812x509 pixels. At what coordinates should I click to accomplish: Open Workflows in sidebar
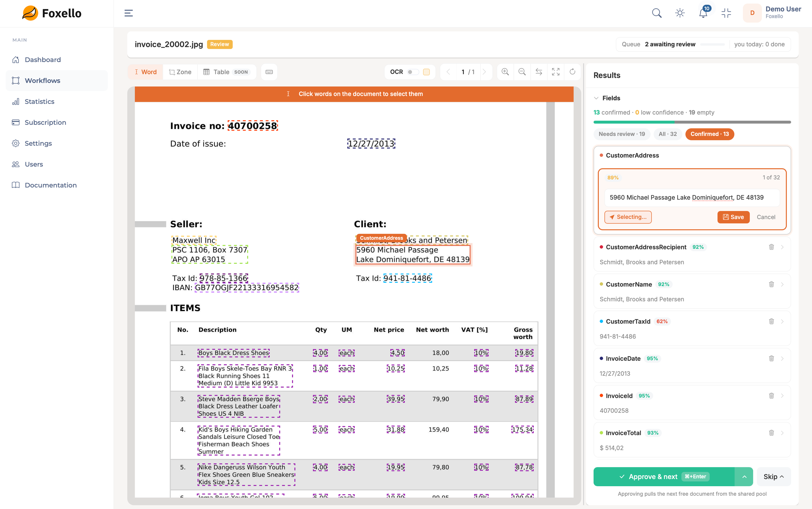57,80
